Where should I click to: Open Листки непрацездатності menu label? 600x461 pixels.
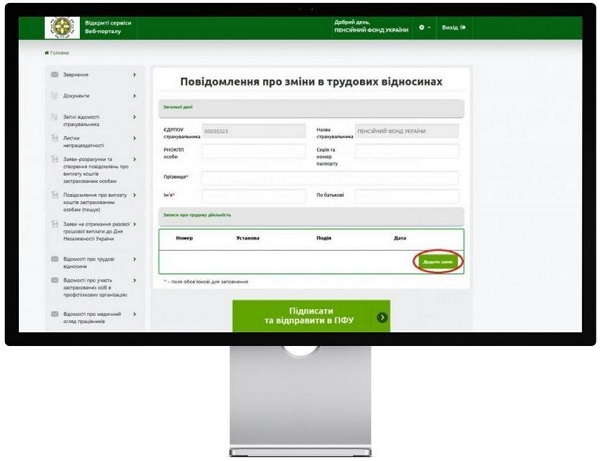[x=83, y=142]
